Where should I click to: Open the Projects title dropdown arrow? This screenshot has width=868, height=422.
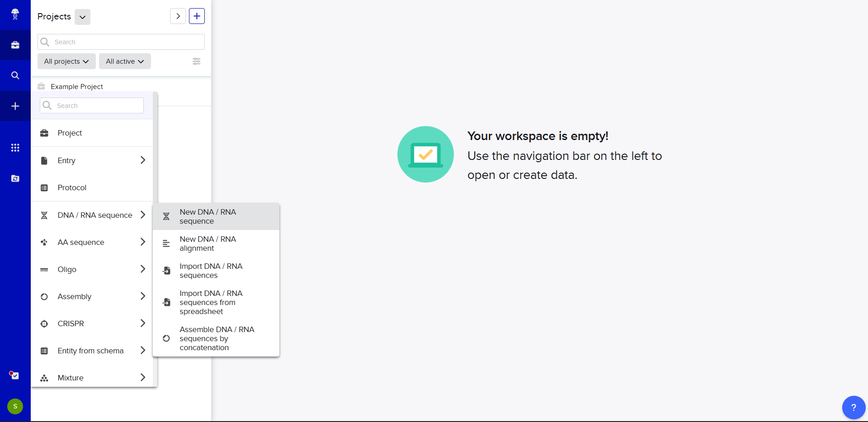coord(82,17)
